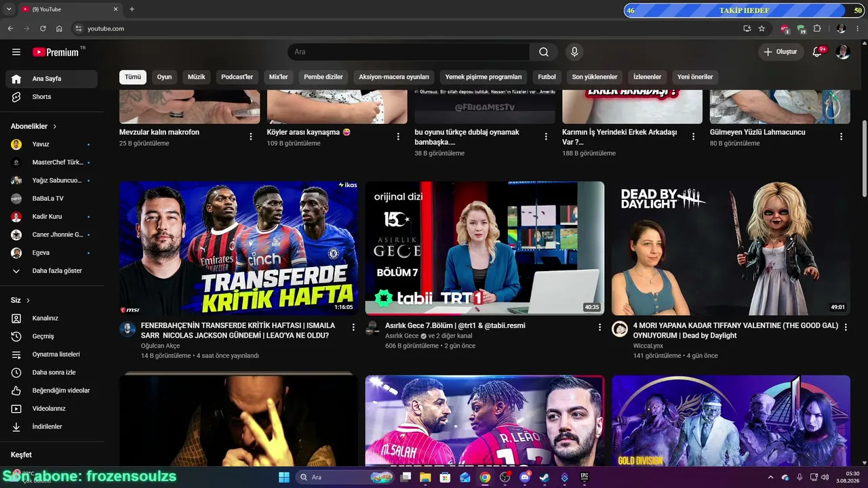Click the Oluştur create button
This screenshot has width=868, height=488.
click(781, 52)
